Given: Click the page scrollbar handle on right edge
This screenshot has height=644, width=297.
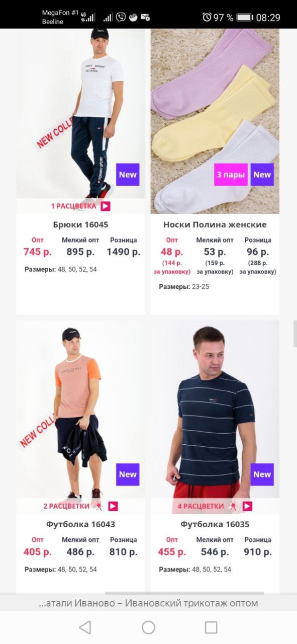Looking at the screenshot, I should (x=295, y=334).
